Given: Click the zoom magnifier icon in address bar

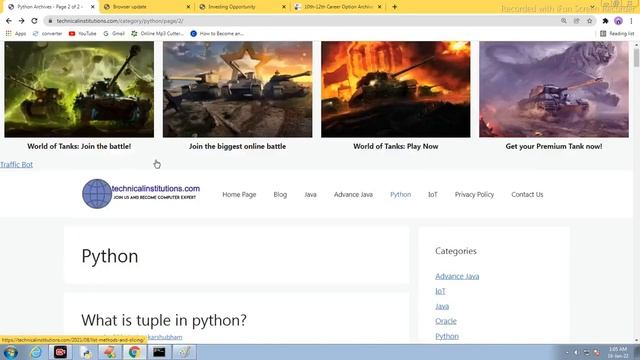Looking at the screenshot, I should (x=564, y=21).
